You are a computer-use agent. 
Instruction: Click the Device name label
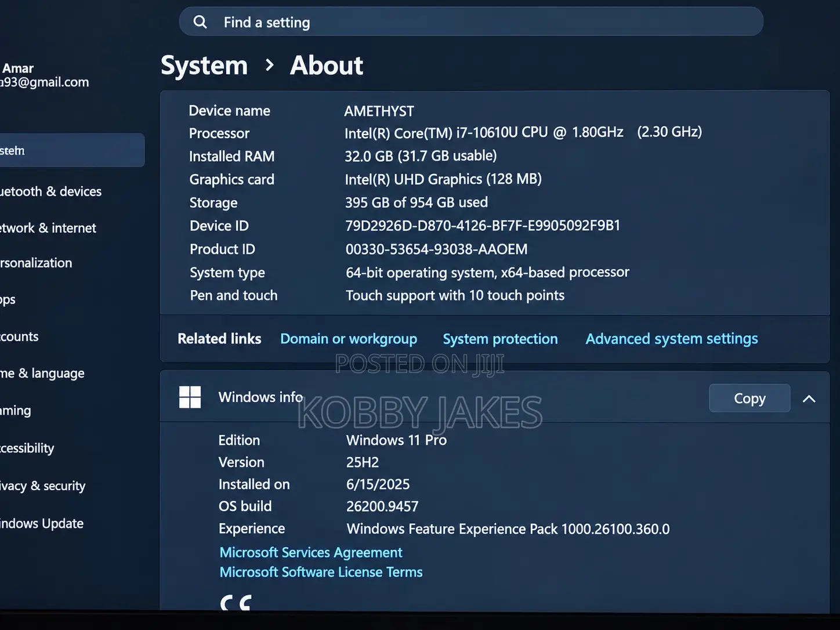[x=230, y=111]
